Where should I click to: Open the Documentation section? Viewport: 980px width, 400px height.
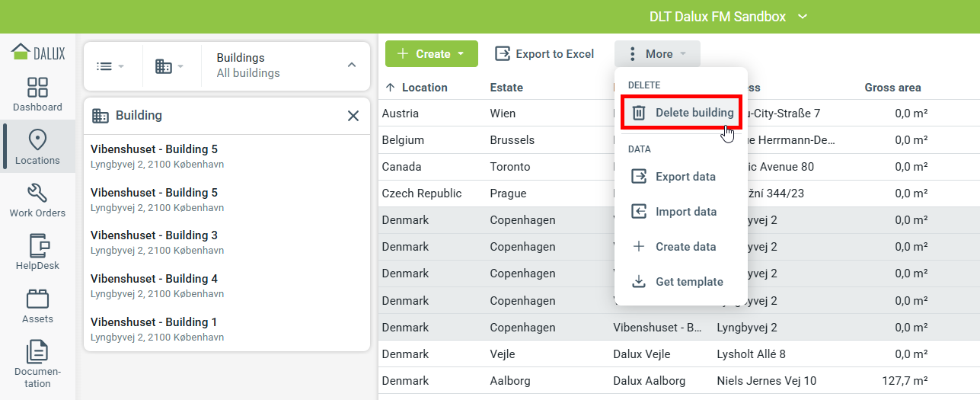click(x=37, y=363)
